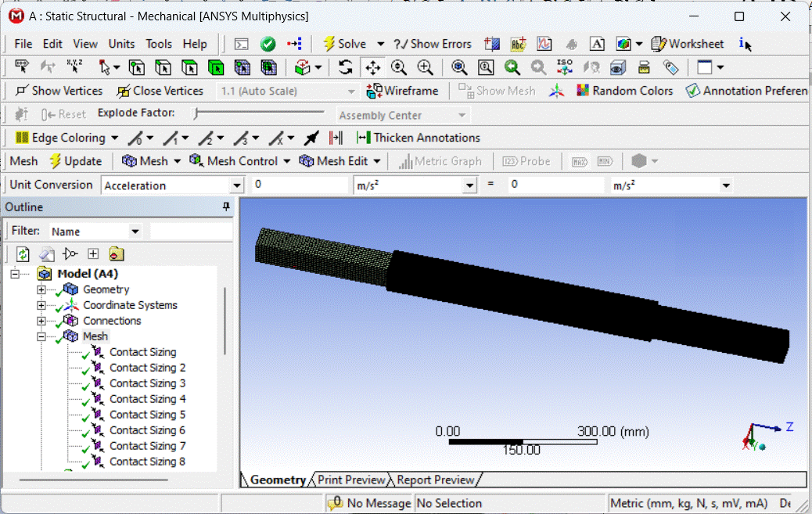
Task: Click the Tags icon
Action: pos(670,67)
